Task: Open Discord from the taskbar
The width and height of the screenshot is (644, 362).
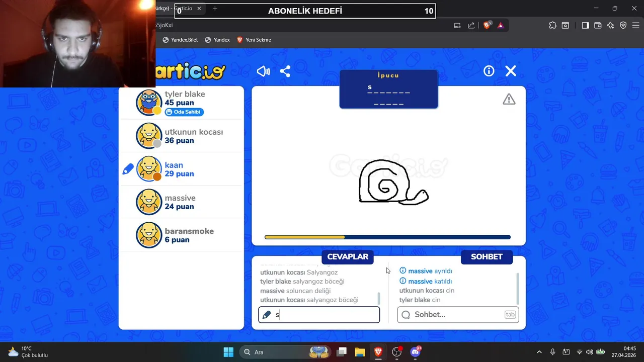Action: tap(415, 352)
